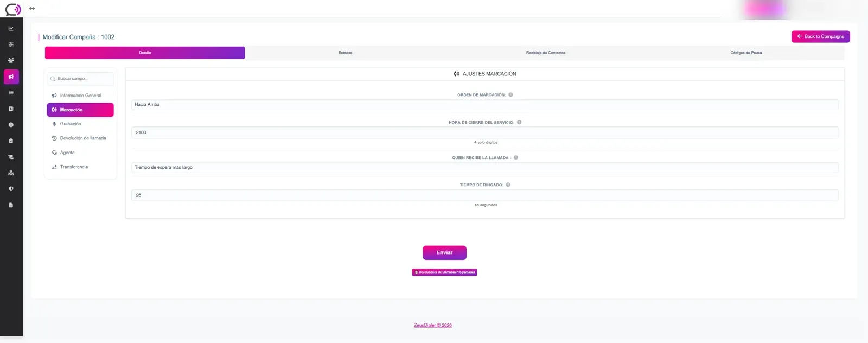Open the solid circle icon in sidebar
Viewport: 868px width, 343px height.
click(11, 125)
